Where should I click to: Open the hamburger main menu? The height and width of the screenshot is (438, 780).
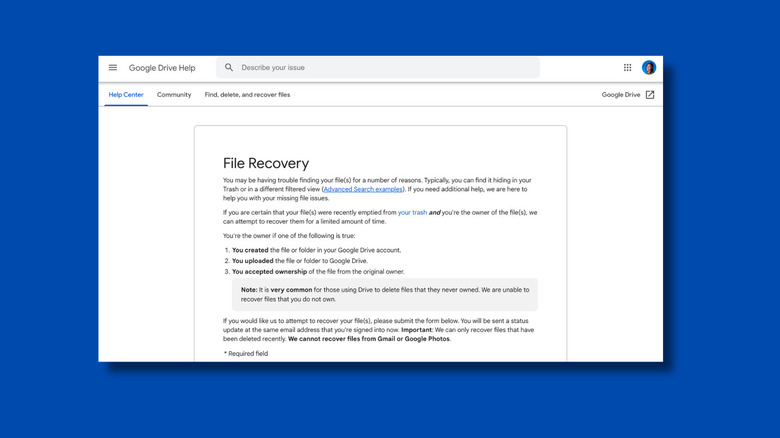coord(113,68)
